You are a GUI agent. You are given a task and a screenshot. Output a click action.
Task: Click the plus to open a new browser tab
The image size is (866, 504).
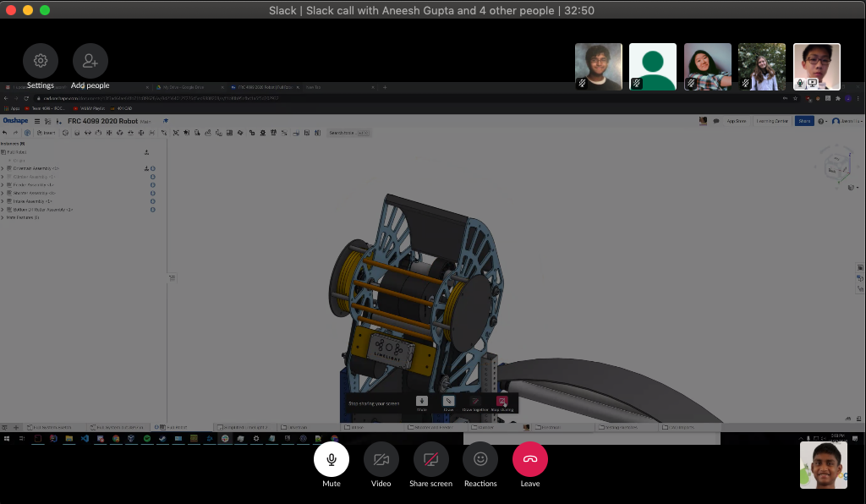point(385,87)
